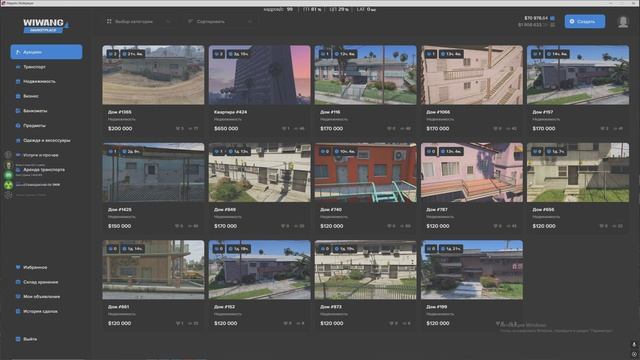Click the Выйти exit icon
The image size is (640, 360).
click(x=18, y=339)
